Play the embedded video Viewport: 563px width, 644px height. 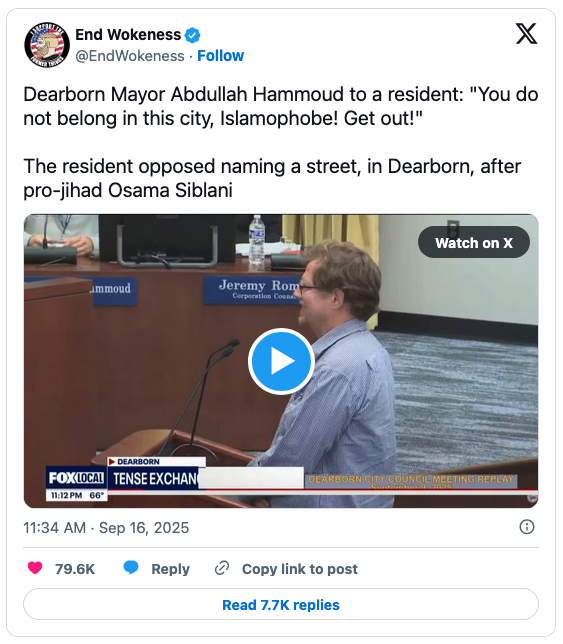click(x=281, y=361)
